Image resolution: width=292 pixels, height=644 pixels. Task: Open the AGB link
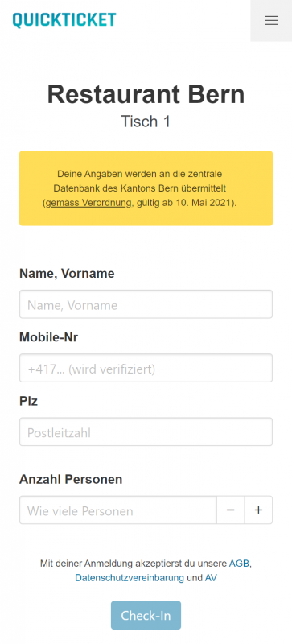click(239, 563)
